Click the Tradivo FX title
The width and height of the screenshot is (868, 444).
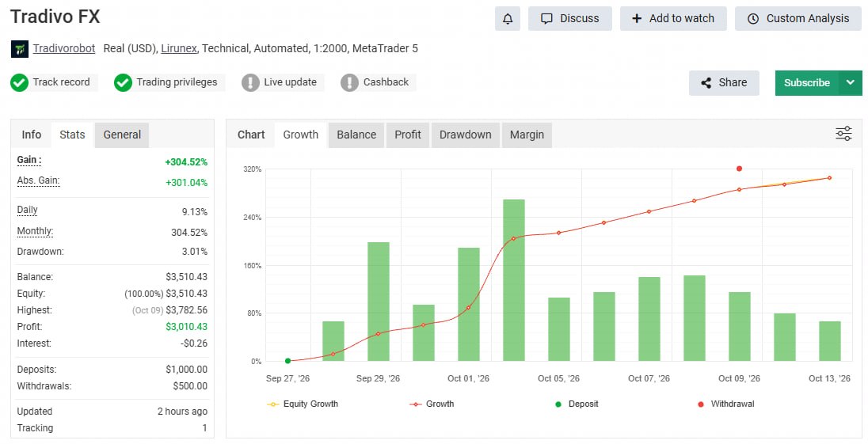tap(55, 17)
